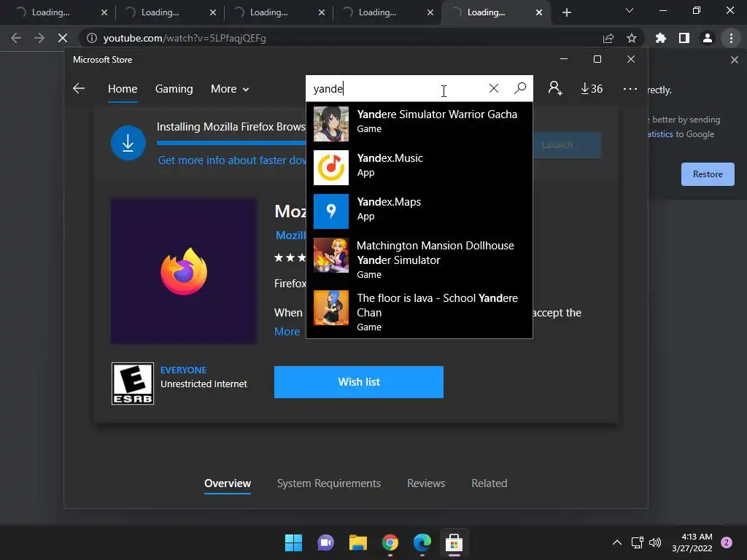This screenshot has width=747, height=560.
Task: Close the first Loading Chrome tab
Action: [104, 12]
